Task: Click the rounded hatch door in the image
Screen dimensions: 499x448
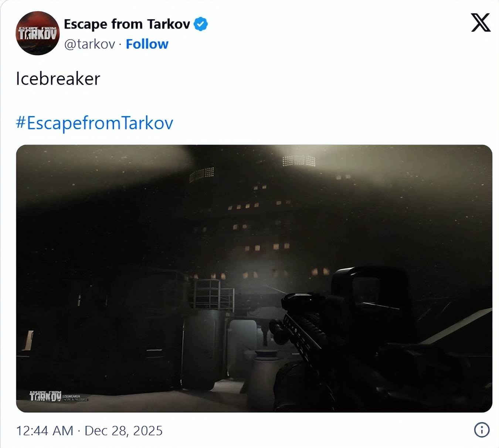Action: (242, 336)
